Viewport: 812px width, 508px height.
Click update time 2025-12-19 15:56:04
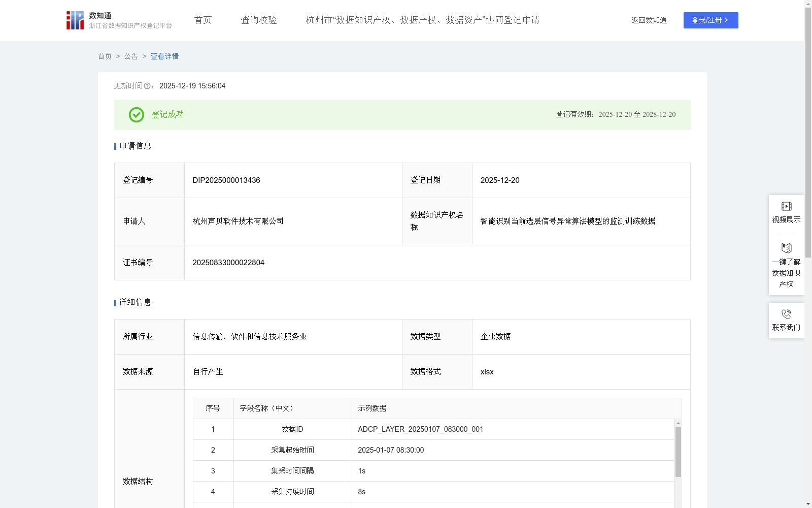pyautogui.click(x=192, y=86)
